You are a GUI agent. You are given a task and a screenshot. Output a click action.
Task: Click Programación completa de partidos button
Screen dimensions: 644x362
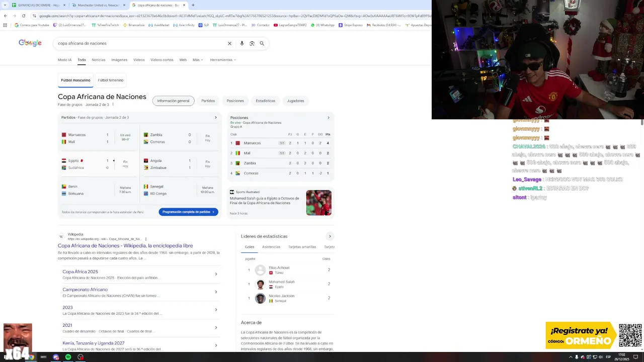point(188,212)
